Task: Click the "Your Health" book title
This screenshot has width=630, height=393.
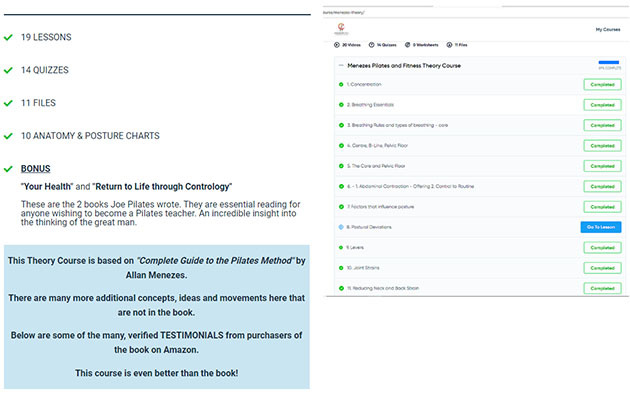Action: (x=47, y=187)
